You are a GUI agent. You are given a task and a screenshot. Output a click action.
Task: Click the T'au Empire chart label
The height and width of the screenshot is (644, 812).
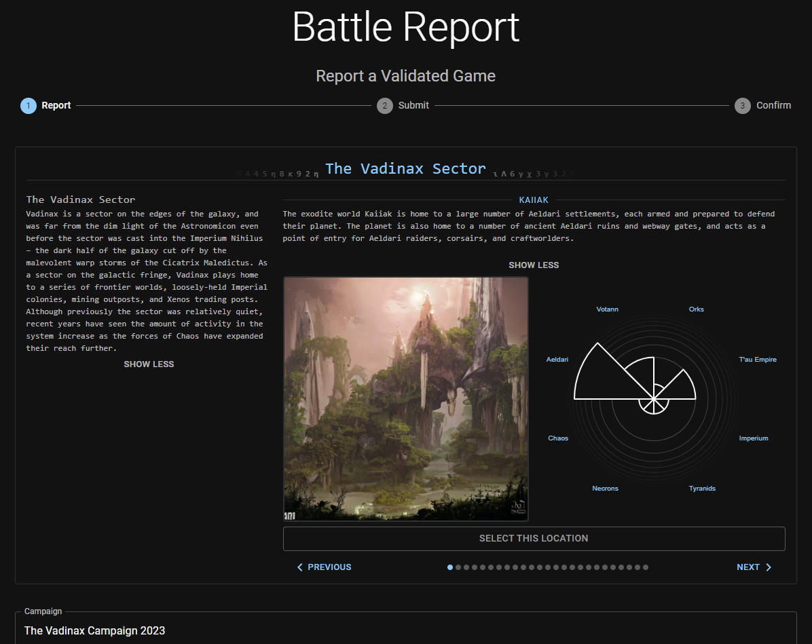758,360
